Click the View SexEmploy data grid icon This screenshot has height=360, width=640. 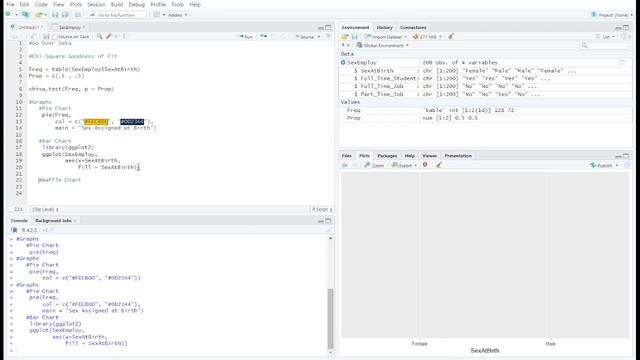pyautogui.click(x=622, y=62)
